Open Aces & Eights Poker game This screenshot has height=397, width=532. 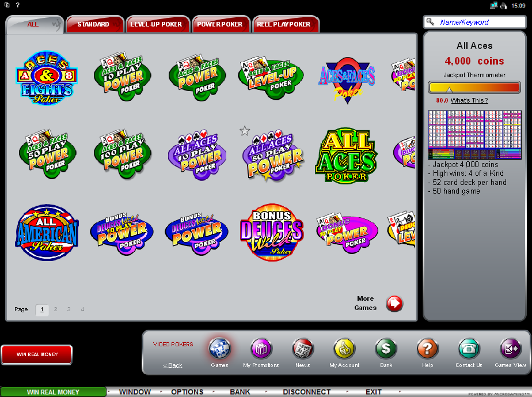[47, 78]
